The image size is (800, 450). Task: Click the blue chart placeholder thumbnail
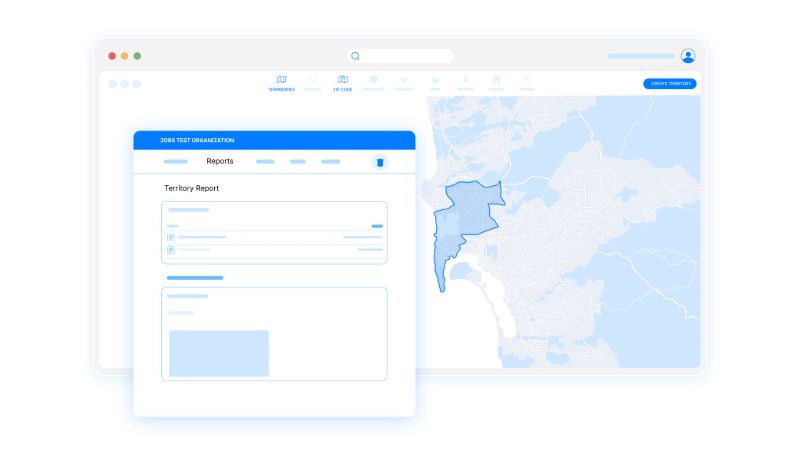click(x=219, y=353)
